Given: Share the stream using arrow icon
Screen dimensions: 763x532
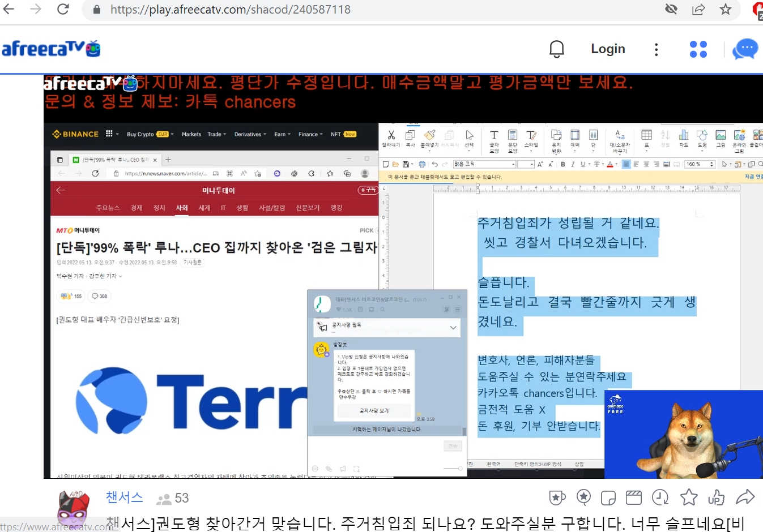Looking at the screenshot, I should [x=745, y=497].
